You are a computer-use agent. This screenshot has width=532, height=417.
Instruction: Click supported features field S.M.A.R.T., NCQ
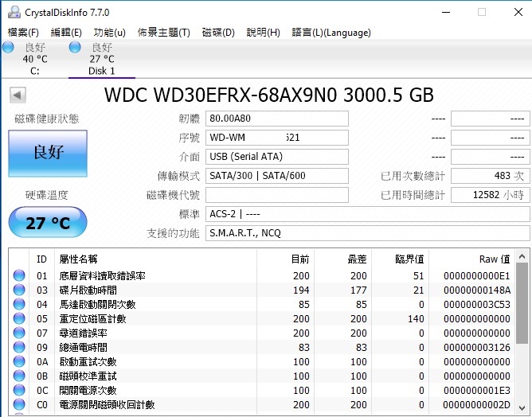pyautogui.click(x=368, y=233)
